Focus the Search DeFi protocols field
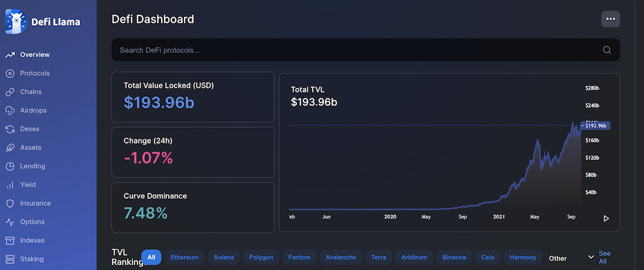Image resolution: width=644 pixels, height=270 pixels. tap(366, 50)
